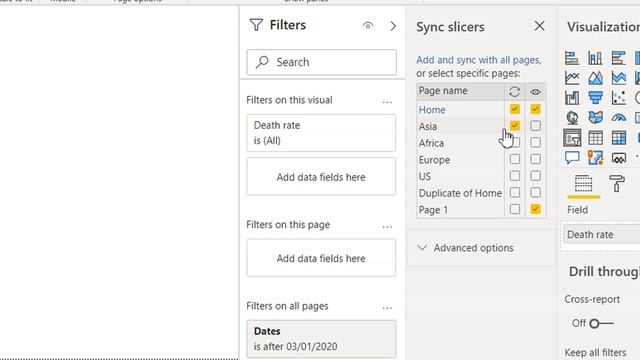Collapse the Filters pane with chevron
The image size is (640, 360).
[x=393, y=26]
